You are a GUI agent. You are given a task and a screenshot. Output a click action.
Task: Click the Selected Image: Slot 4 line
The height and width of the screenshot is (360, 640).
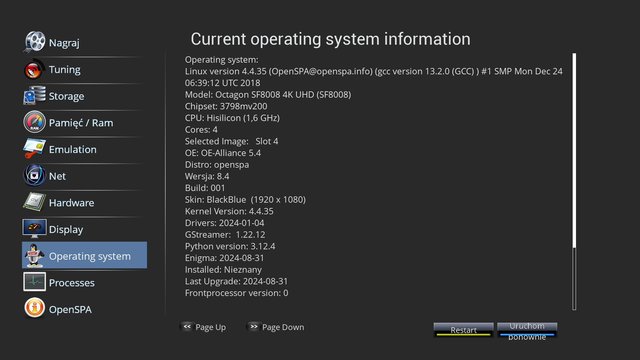231,141
